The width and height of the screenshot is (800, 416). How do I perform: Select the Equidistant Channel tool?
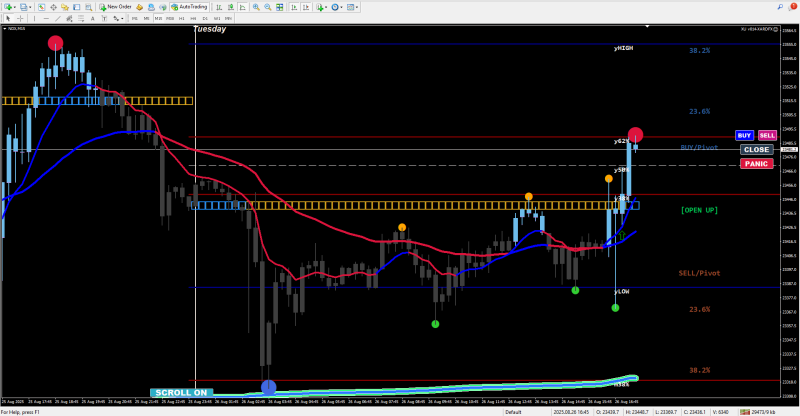[x=69, y=18]
